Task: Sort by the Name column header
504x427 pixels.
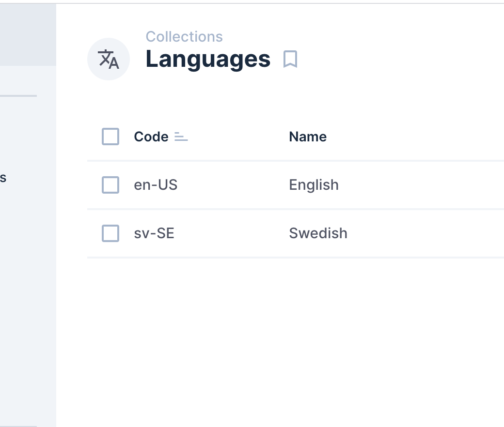Action: tap(308, 137)
